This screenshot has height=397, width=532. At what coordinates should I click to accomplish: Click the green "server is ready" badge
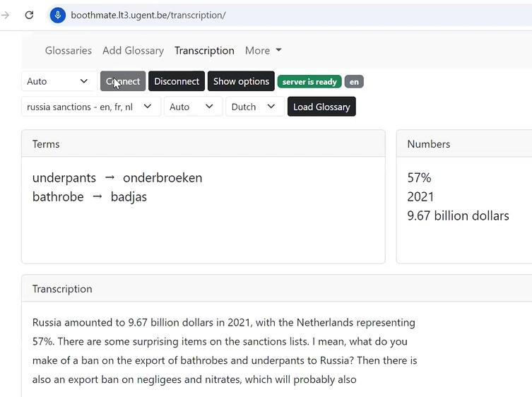309,82
